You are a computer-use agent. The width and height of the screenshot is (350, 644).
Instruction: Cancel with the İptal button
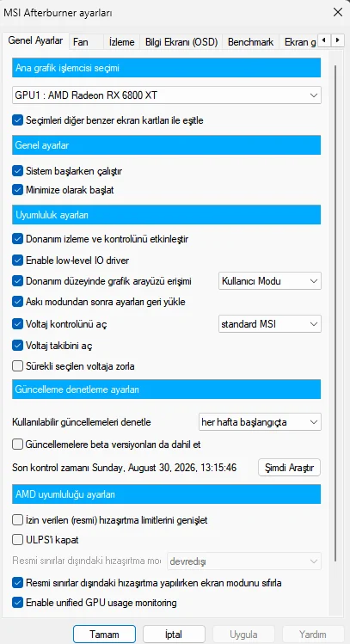[x=174, y=635]
